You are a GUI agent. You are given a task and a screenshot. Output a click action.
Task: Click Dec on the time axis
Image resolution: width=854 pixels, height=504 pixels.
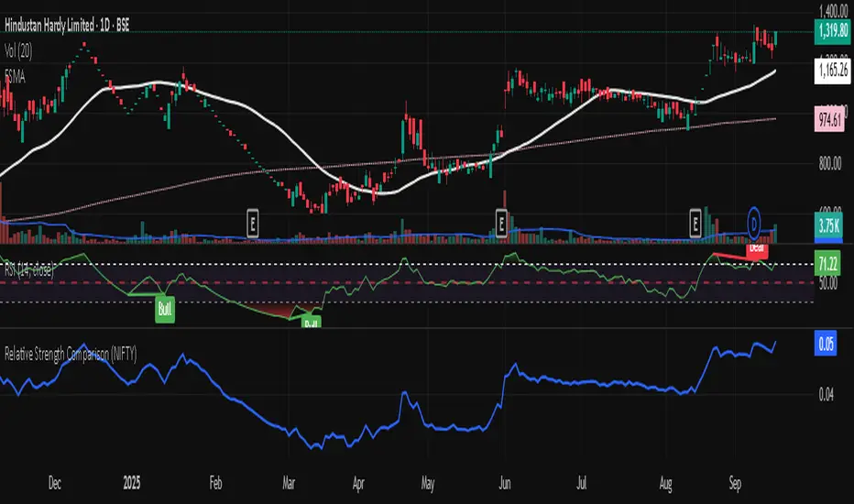(x=54, y=483)
